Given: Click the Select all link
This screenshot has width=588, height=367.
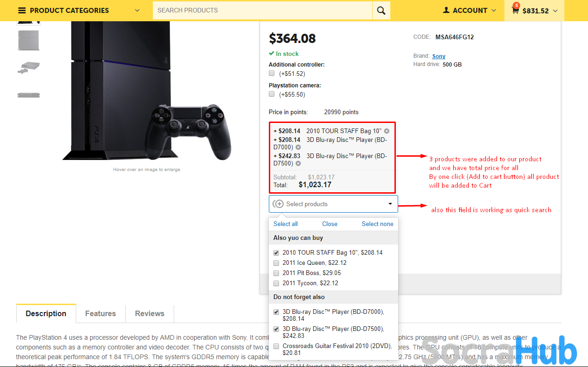Looking at the screenshot, I should pyautogui.click(x=285, y=224).
